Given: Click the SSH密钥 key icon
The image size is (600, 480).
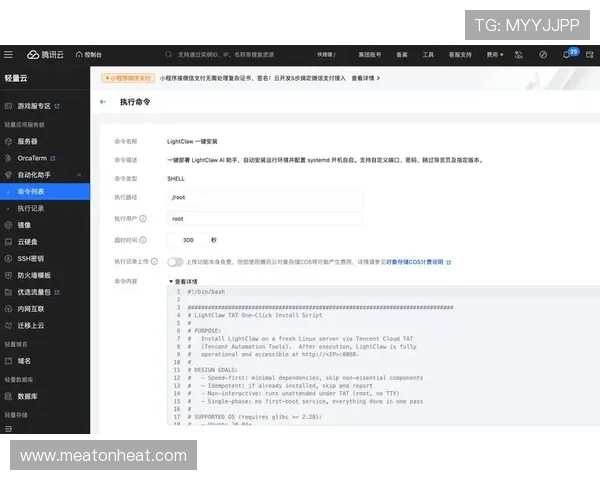Looking at the screenshot, I should click(x=8, y=259).
